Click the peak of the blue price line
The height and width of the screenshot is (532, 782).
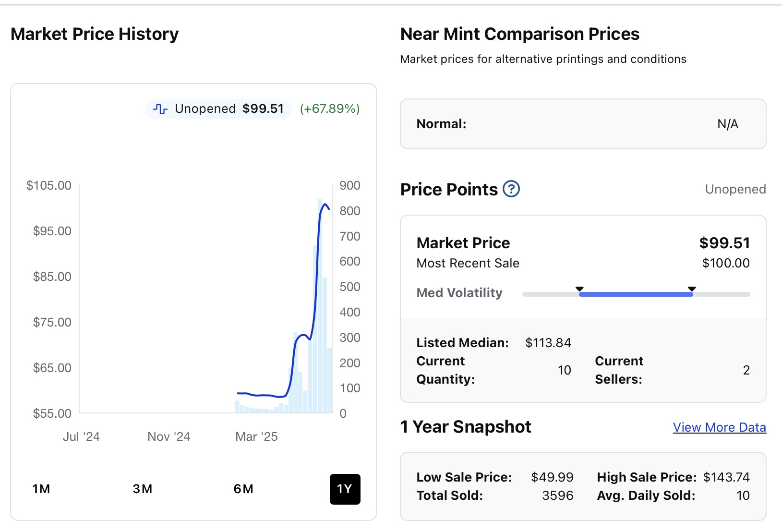pyautogui.click(x=325, y=205)
